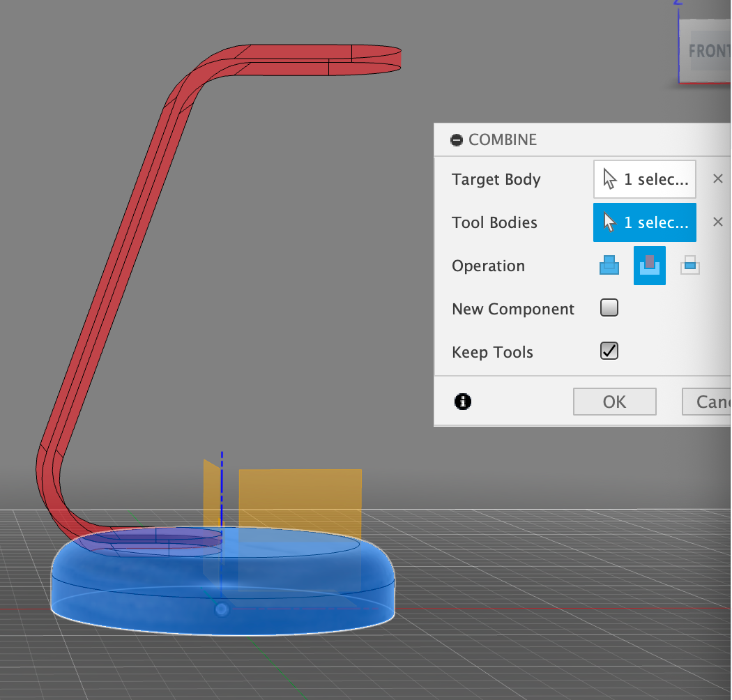
Task: Activate the Tool Bodies selector
Action: coord(644,222)
